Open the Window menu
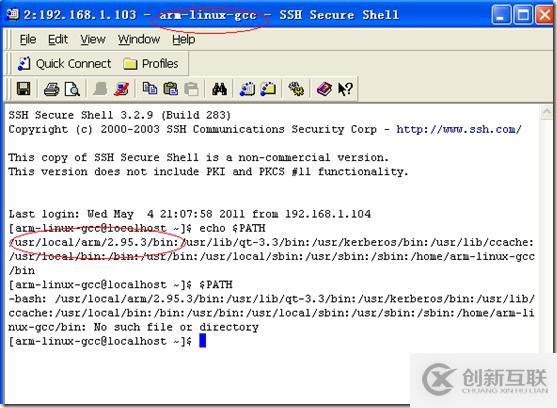The height and width of the screenshot is (408, 557). click(x=139, y=39)
